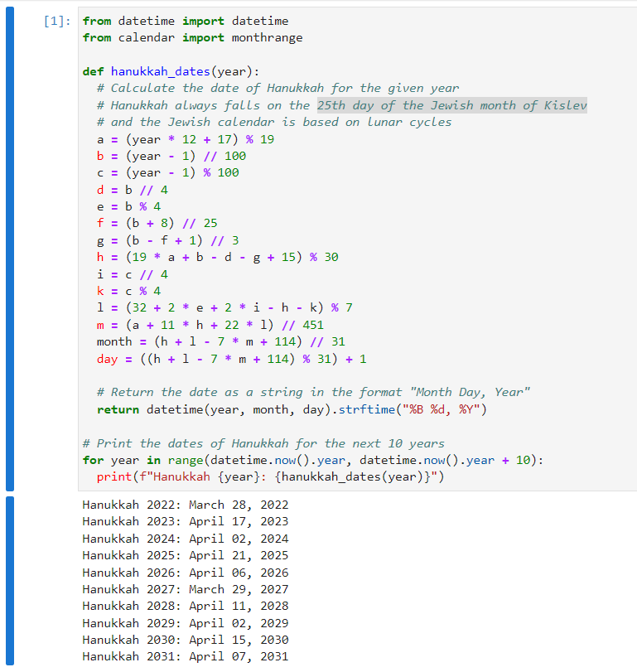637x672 pixels.
Task: Click output line 'Hanukkah 2025: April 21, 2025'
Action: click(x=186, y=555)
